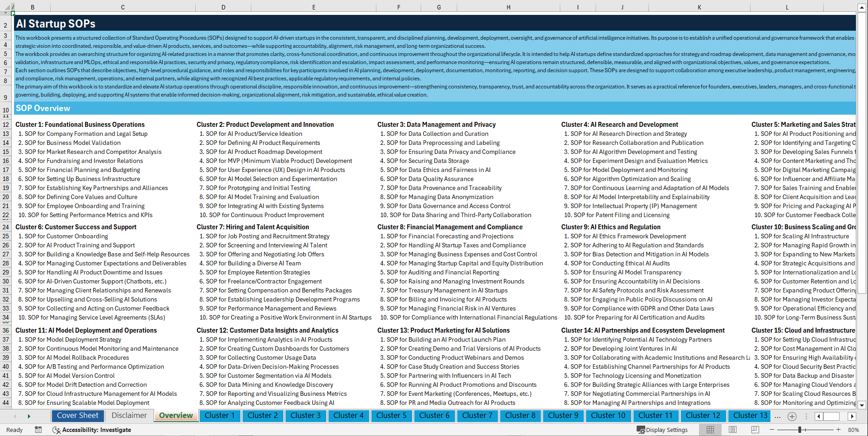Select the Cover Sheet tab
Viewport: 868px width, 436px height.
coord(78,415)
